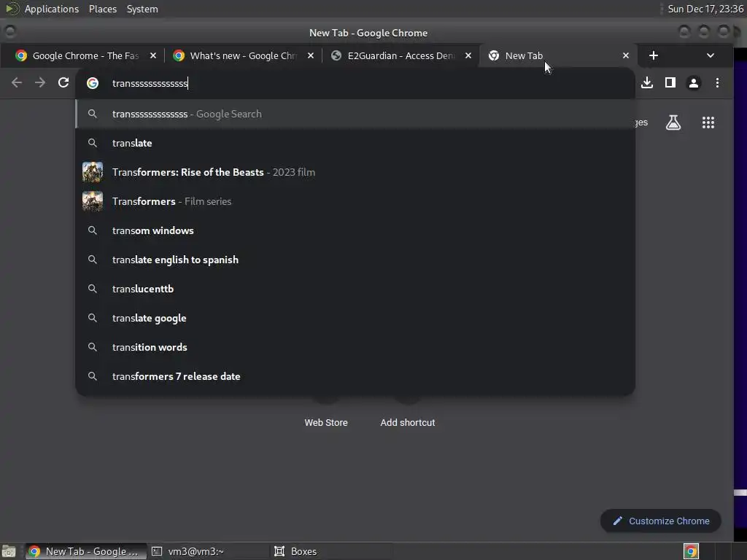The height and width of the screenshot is (560, 747).
Task: Open the Google apps grid
Action: click(x=708, y=122)
